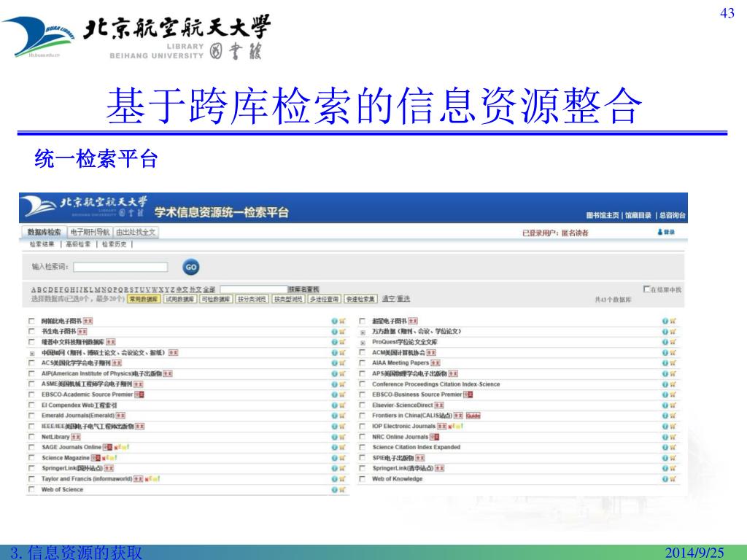
Task: Click the 清空/重选 link
Action: click(x=396, y=298)
